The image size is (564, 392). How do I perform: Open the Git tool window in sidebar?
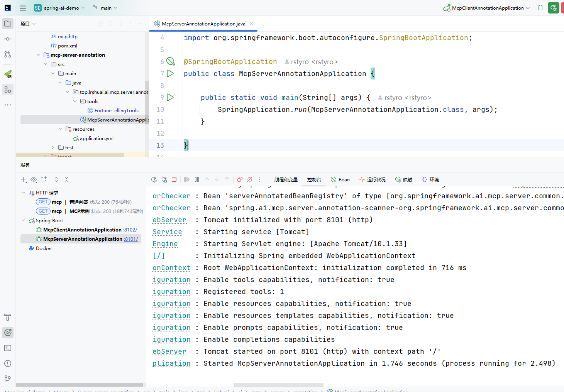tap(8, 378)
